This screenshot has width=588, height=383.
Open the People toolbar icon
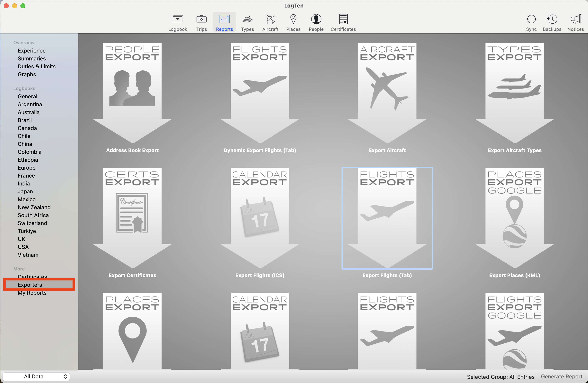click(x=316, y=23)
